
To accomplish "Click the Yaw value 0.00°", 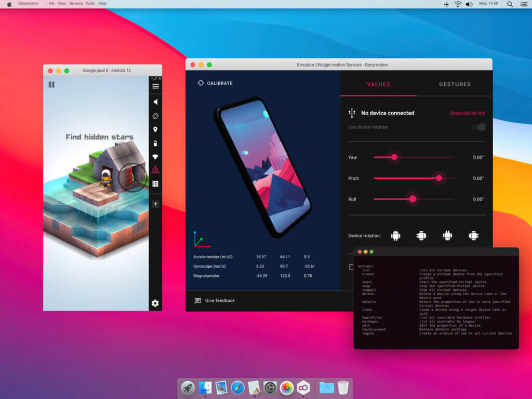I will (478, 157).
